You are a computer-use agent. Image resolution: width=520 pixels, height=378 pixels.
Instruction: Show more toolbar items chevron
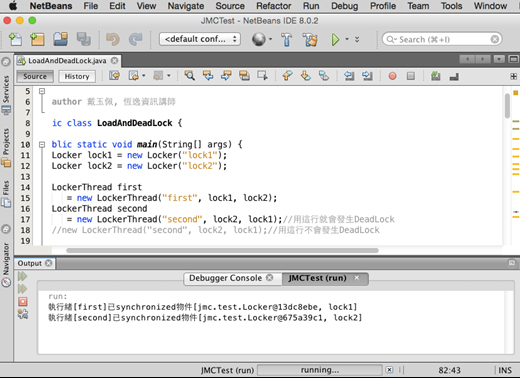[x=357, y=39]
